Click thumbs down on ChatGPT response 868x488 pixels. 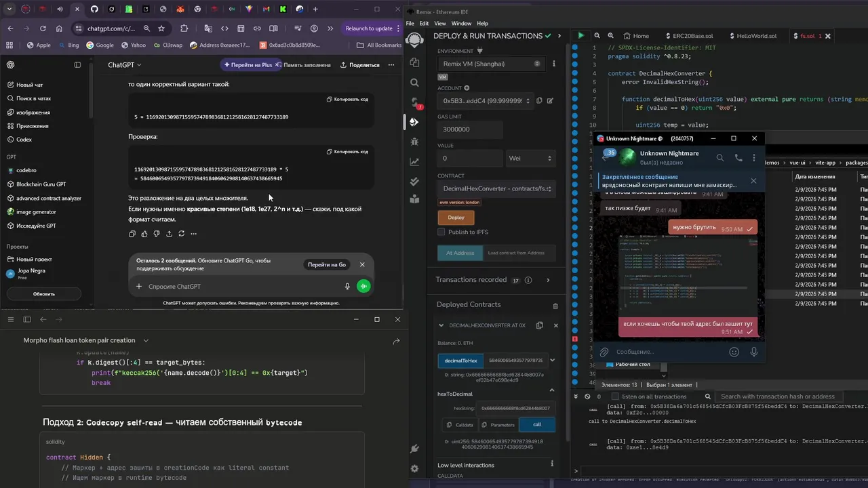157,234
